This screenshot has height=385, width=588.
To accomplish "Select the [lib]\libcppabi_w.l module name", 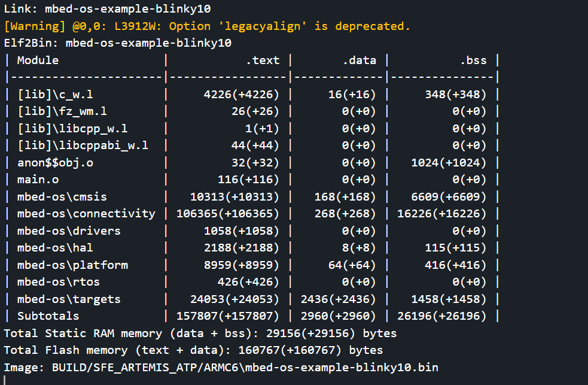I will click(x=83, y=145).
